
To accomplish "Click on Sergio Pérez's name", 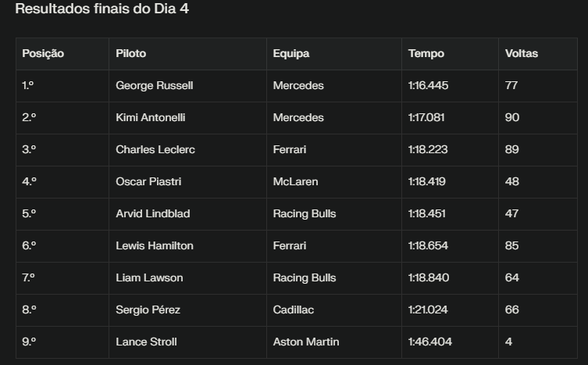I will 148,310.
